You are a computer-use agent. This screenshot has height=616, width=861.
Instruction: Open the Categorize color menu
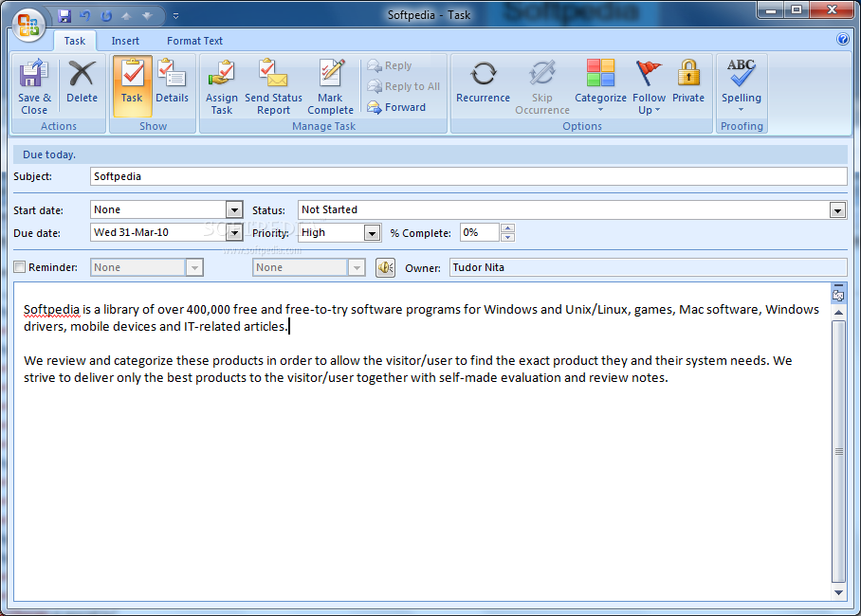click(x=600, y=85)
